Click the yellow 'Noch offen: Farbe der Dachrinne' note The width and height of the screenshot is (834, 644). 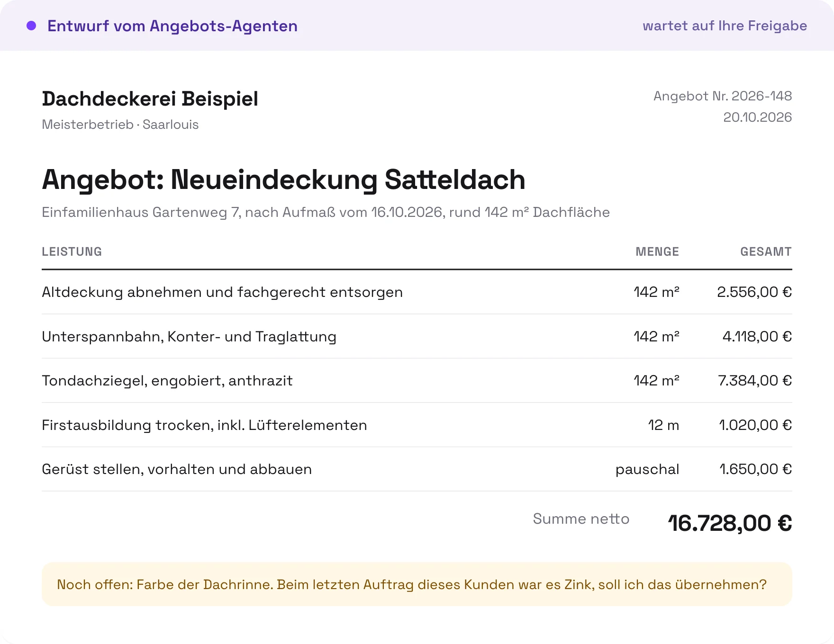click(417, 584)
